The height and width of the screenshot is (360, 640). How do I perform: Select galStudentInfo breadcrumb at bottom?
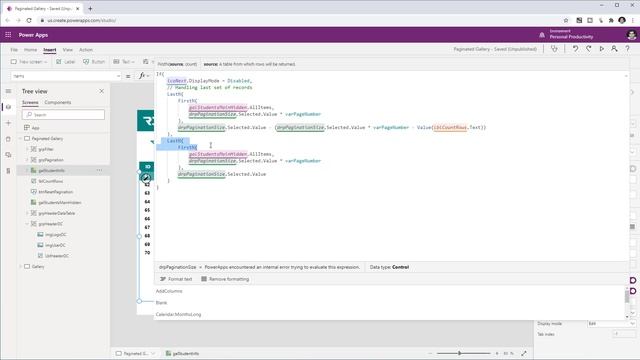click(x=182, y=353)
